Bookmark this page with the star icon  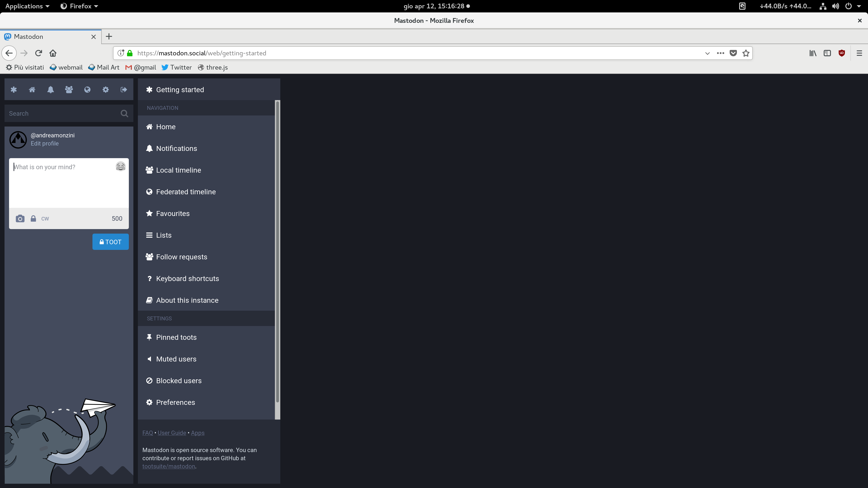coord(746,53)
